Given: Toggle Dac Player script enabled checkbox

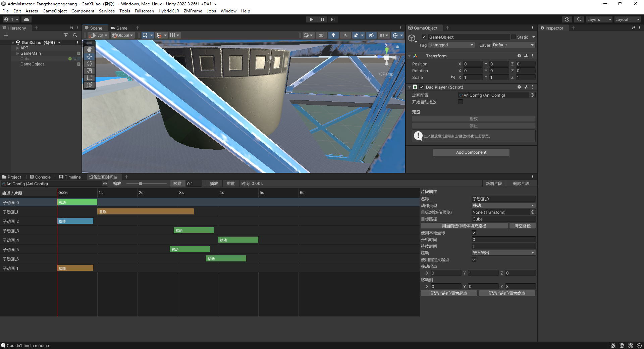Looking at the screenshot, I should click(x=422, y=87).
